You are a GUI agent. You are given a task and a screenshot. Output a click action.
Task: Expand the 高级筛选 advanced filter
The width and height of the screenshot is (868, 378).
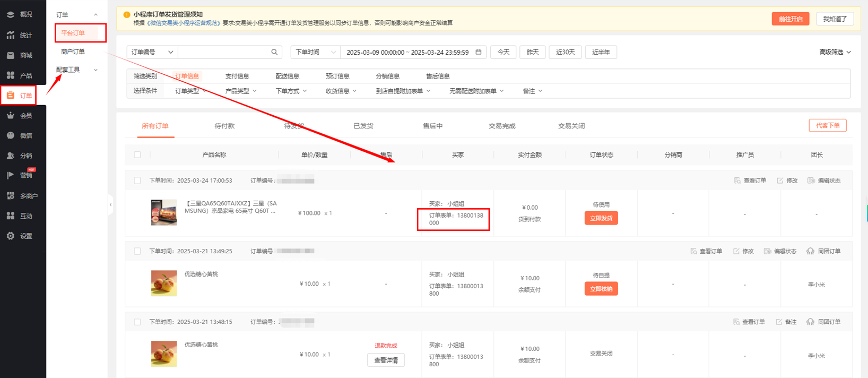[835, 52]
